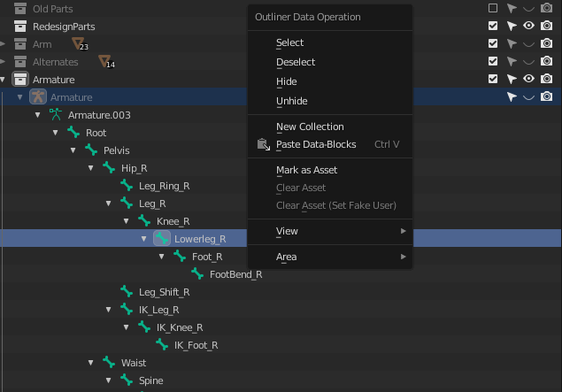Select the FootBend_R bone name
The height and width of the screenshot is (392, 562).
click(235, 274)
